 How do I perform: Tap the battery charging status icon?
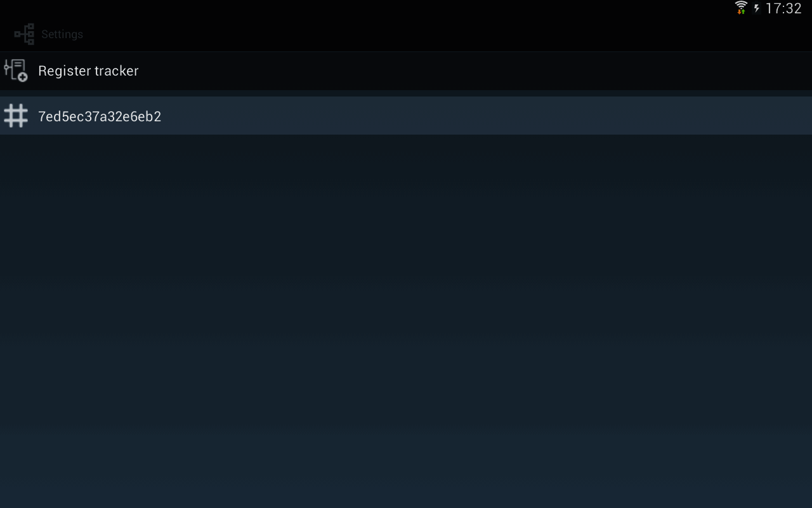tap(757, 8)
